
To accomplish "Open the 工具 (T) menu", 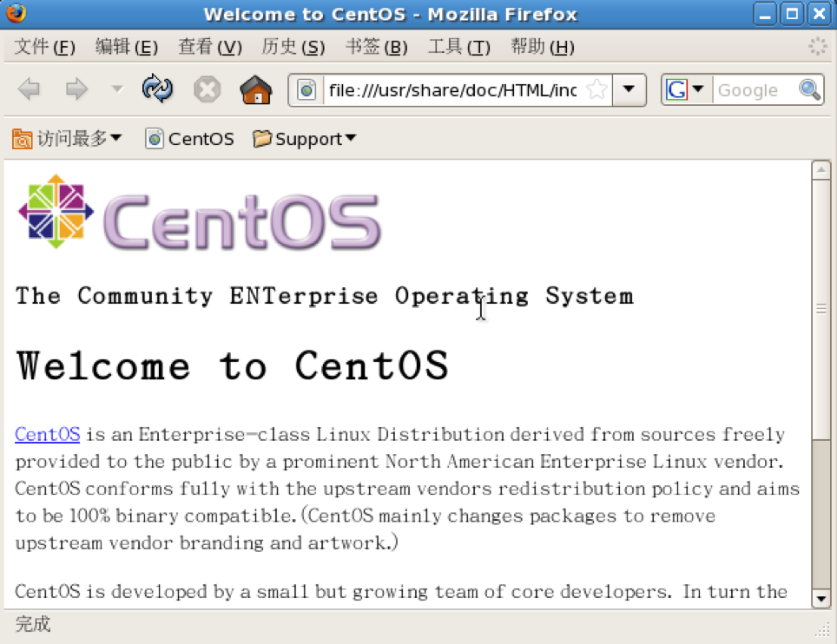I will pyautogui.click(x=459, y=47).
